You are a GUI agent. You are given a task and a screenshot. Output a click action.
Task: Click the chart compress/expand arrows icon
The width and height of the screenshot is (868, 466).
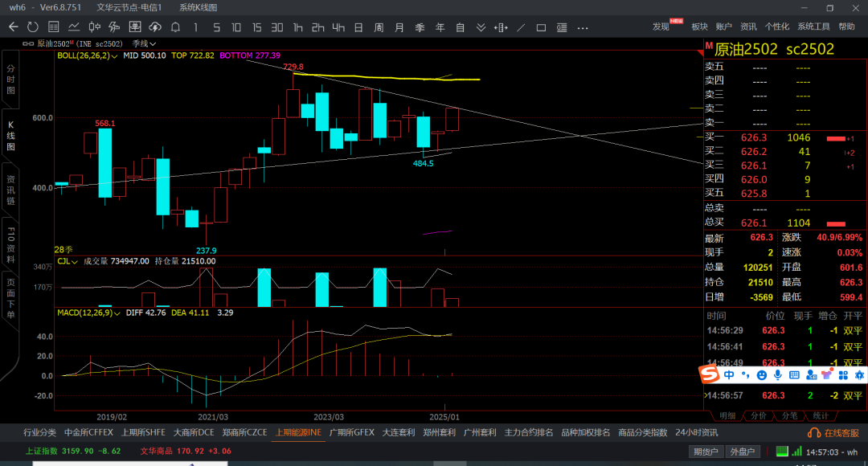click(x=501, y=27)
